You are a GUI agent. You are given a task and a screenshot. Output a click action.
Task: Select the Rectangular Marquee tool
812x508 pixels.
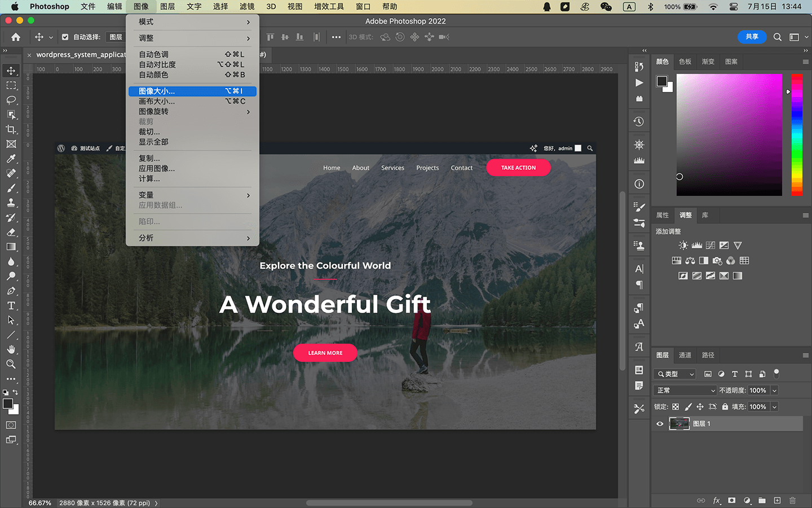click(11, 85)
